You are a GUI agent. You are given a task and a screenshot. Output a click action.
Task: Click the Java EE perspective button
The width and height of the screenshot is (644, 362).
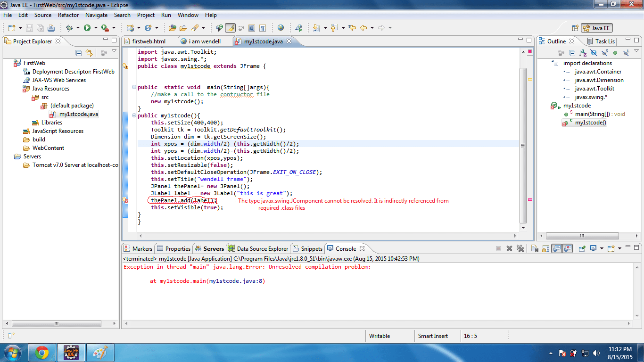(596, 27)
